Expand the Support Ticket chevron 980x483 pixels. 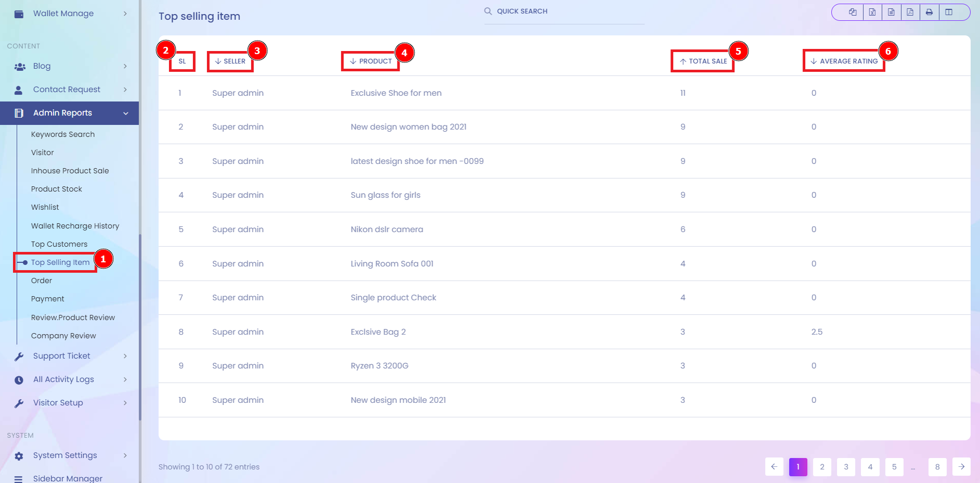pyautogui.click(x=125, y=356)
